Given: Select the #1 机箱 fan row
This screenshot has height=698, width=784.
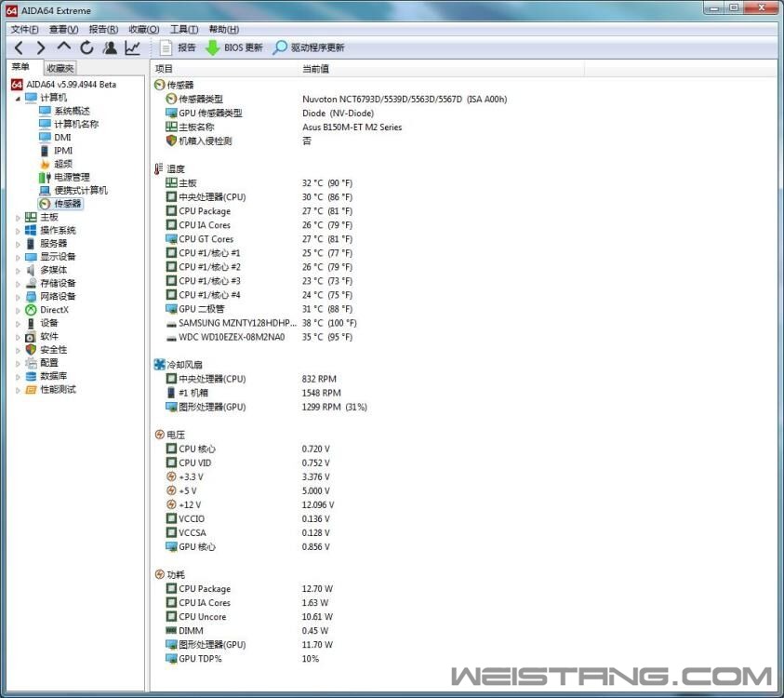Looking at the screenshot, I should 254,393.
